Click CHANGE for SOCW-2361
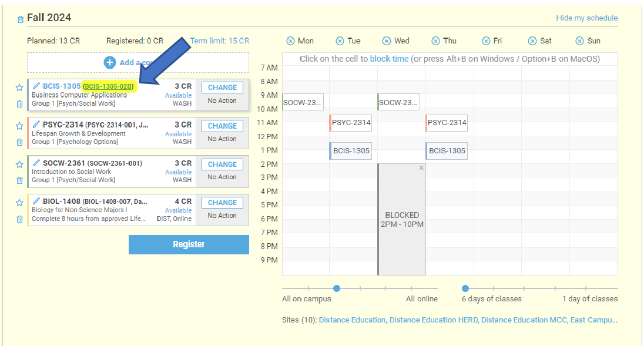The height and width of the screenshot is (346, 644). coord(222,164)
